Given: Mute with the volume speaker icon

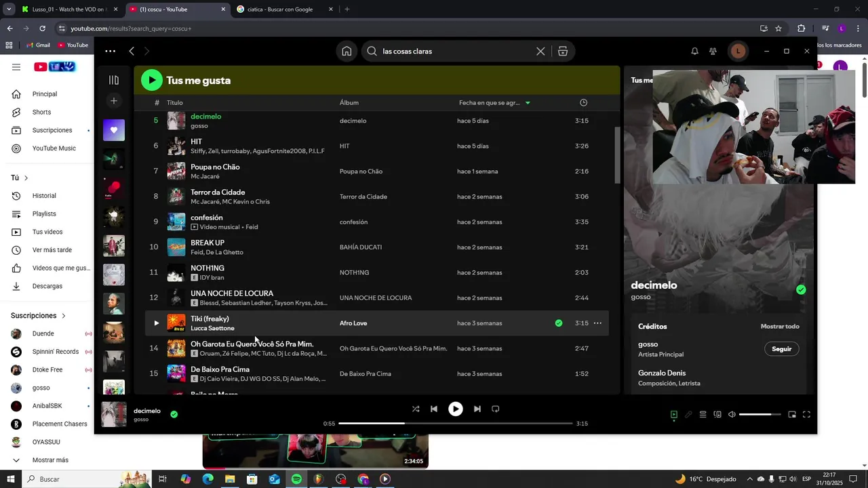Looking at the screenshot, I should [732, 415].
